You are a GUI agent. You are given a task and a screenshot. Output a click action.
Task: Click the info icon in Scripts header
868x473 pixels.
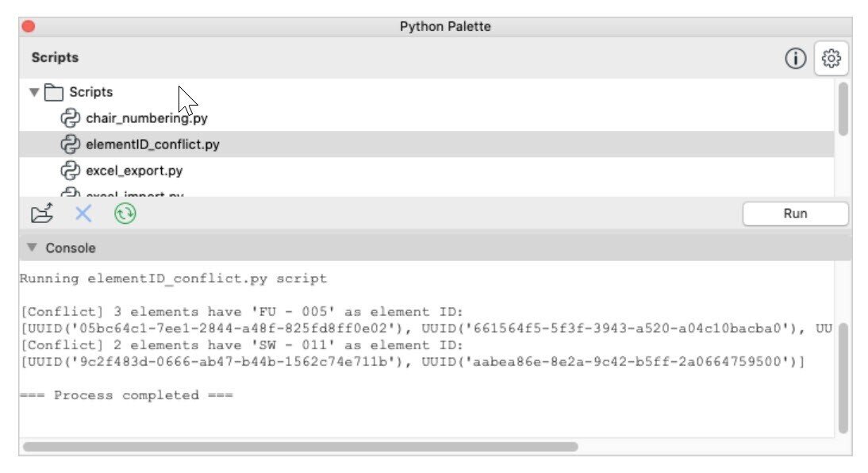795,59
